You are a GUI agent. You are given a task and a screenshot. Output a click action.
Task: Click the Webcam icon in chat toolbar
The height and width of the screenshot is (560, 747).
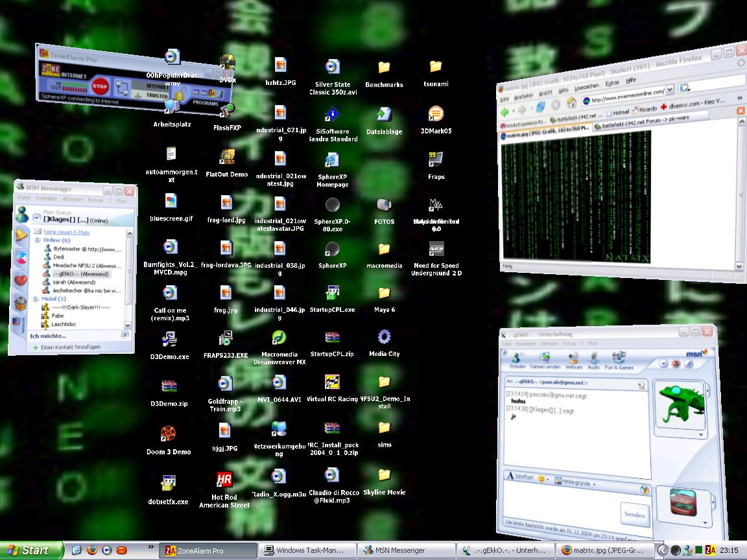click(574, 360)
